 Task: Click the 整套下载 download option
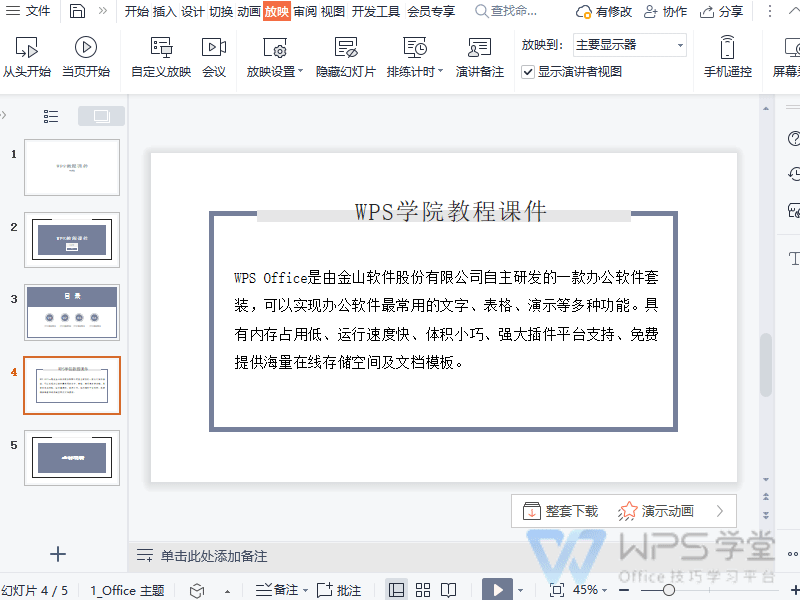(x=560, y=511)
